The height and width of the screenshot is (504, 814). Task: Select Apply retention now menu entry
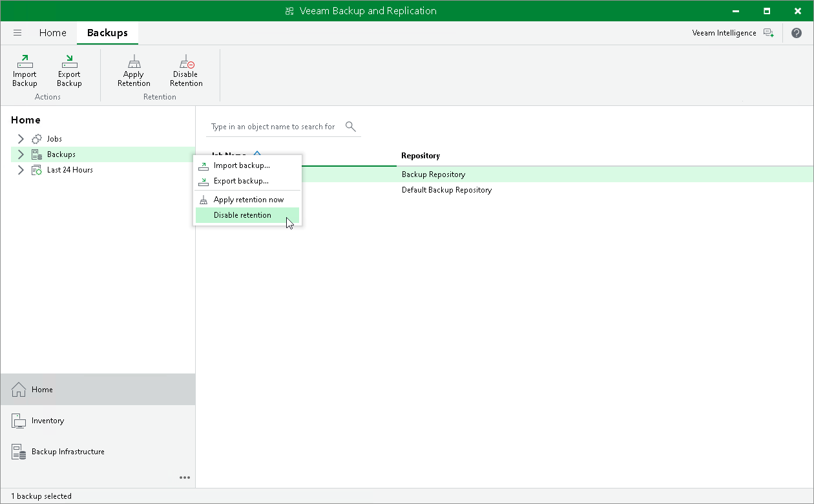tap(247, 200)
